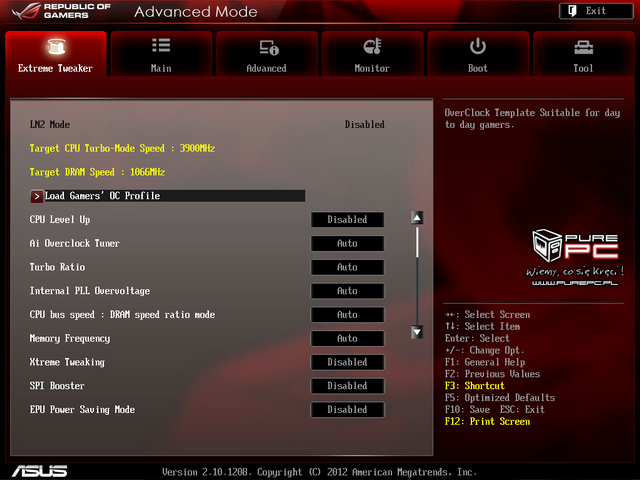The width and height of the screenshot is (640, 480).
Task: Open Turbo Ratio Auto dropdown
Action: point(347,267)
